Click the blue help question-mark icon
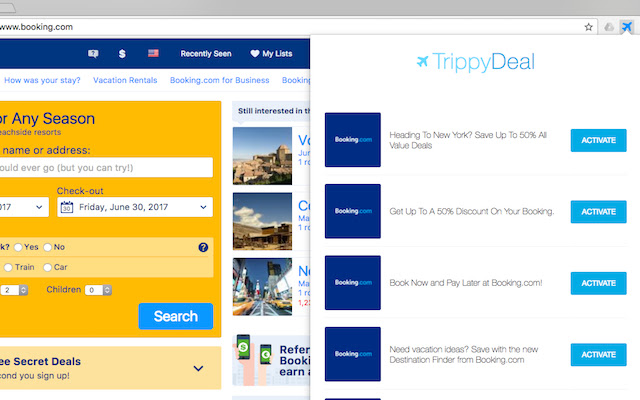Viewport: 640px width, 400px height. tap(203, 247)
